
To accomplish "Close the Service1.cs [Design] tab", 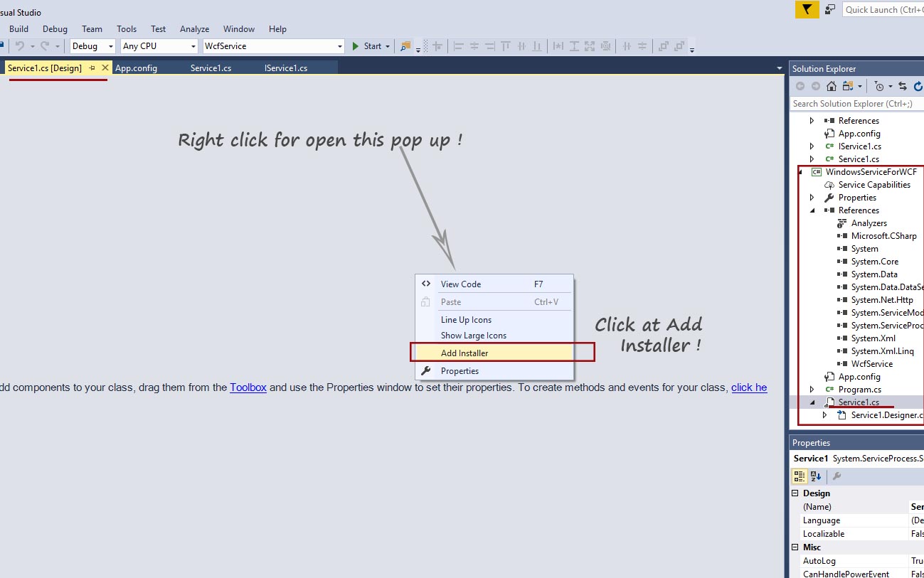I will tap(105, 68).
